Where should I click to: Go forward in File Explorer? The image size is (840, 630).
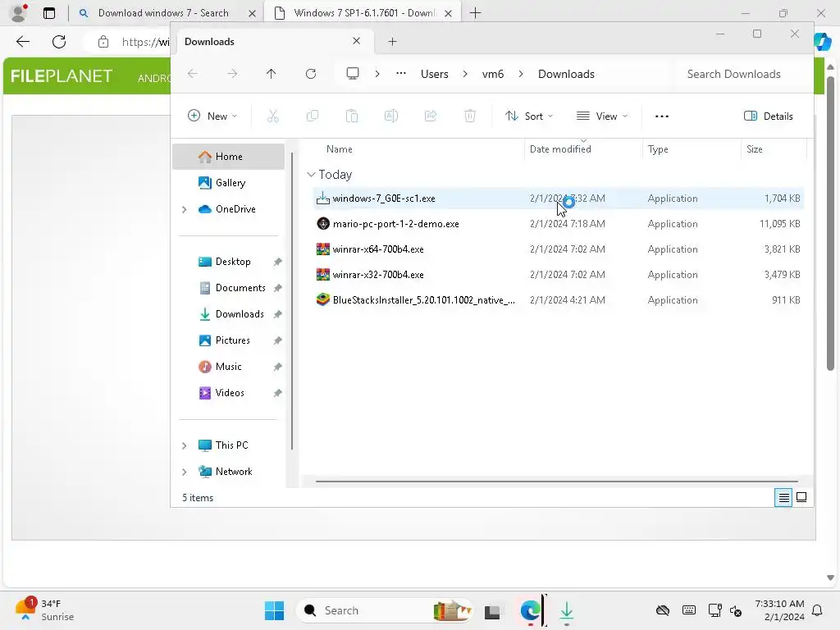click(232, 74)
